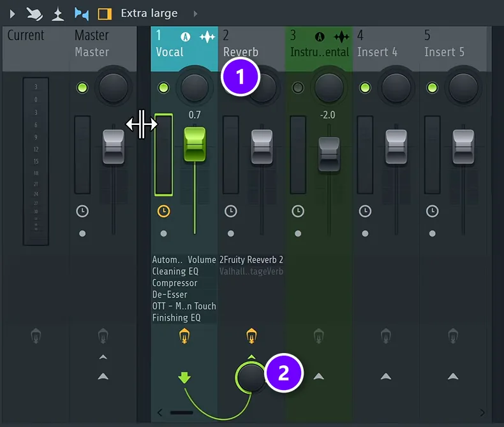Click the Reverb track latency clock icon
The image size is (504, 427).
(231, 211)
